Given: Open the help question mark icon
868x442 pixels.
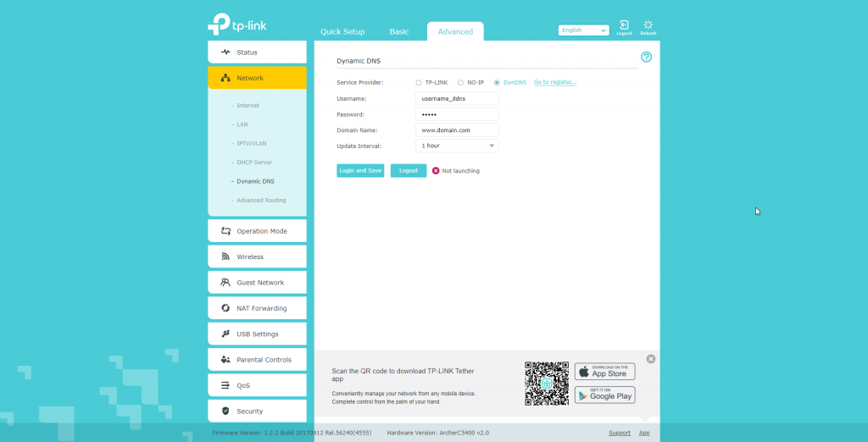Looking at the screenshot, I should (x=647, y=57).
